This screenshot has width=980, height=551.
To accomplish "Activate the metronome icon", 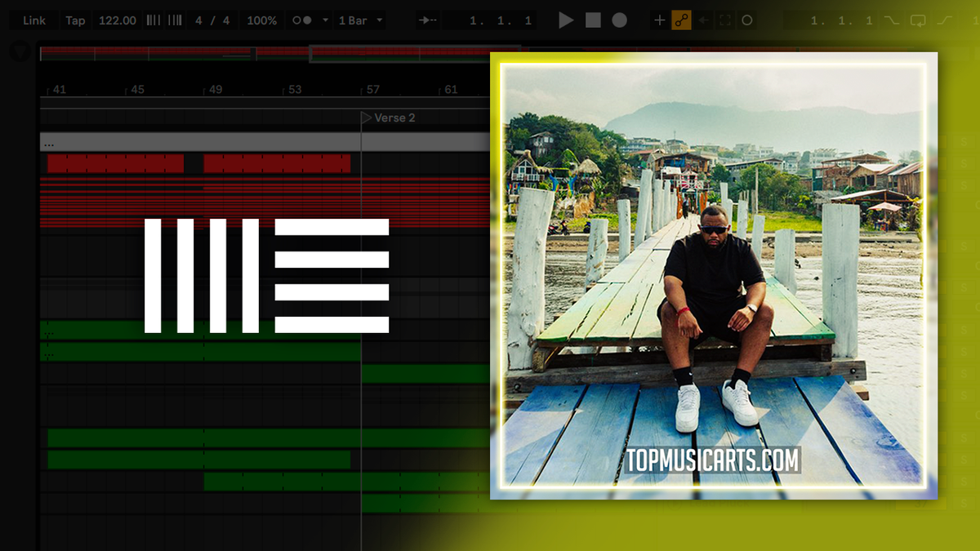I will coord(303,20).
